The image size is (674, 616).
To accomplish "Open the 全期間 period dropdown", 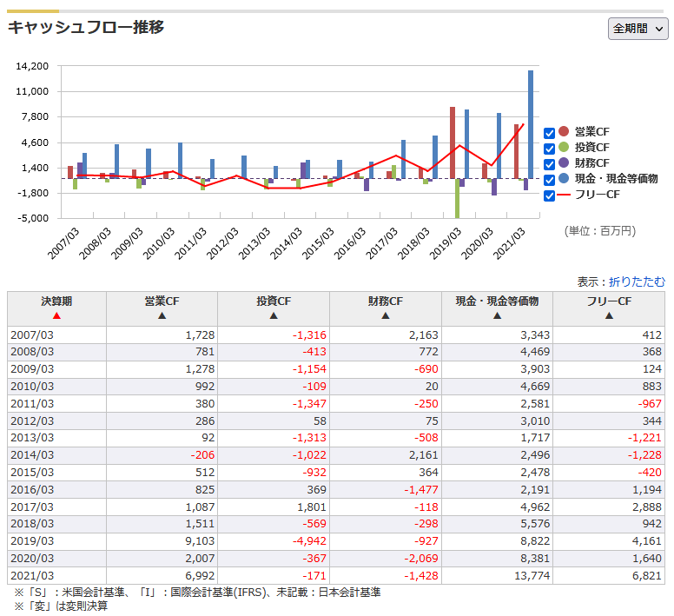I will pyautogui.click(x=638, y=28).
